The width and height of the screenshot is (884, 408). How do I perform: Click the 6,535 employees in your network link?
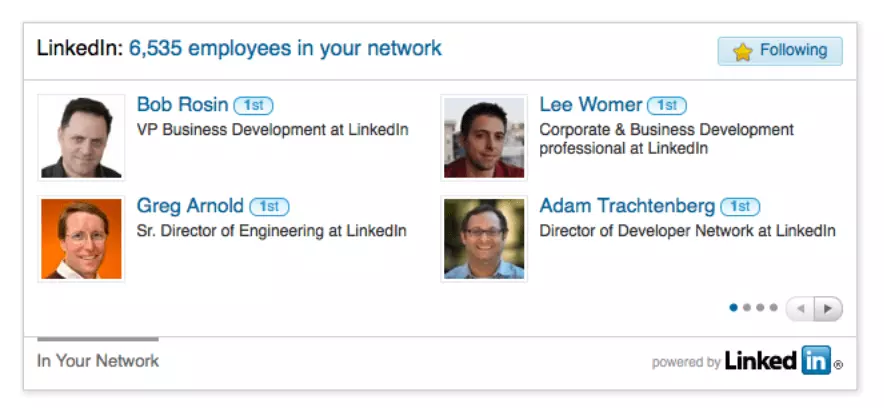(x=285, y=48)
